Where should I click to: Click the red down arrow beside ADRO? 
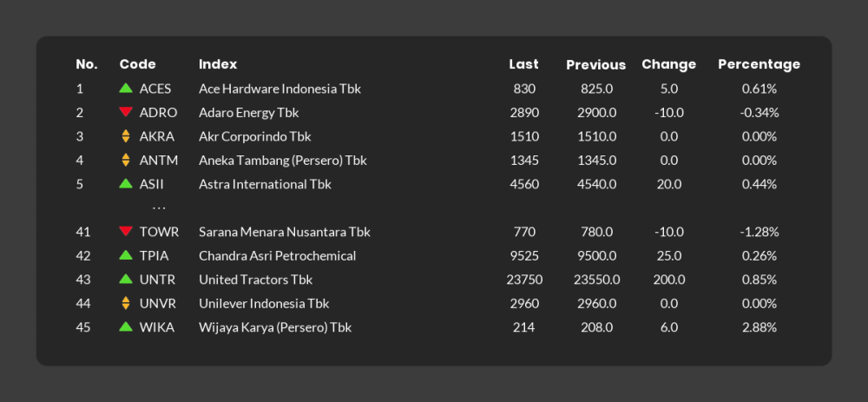[x=126, y=112]
